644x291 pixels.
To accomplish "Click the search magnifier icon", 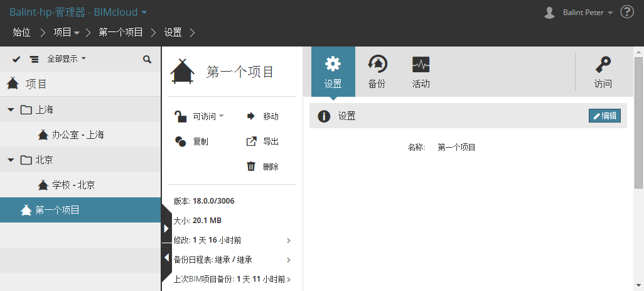I will [147, 59].
